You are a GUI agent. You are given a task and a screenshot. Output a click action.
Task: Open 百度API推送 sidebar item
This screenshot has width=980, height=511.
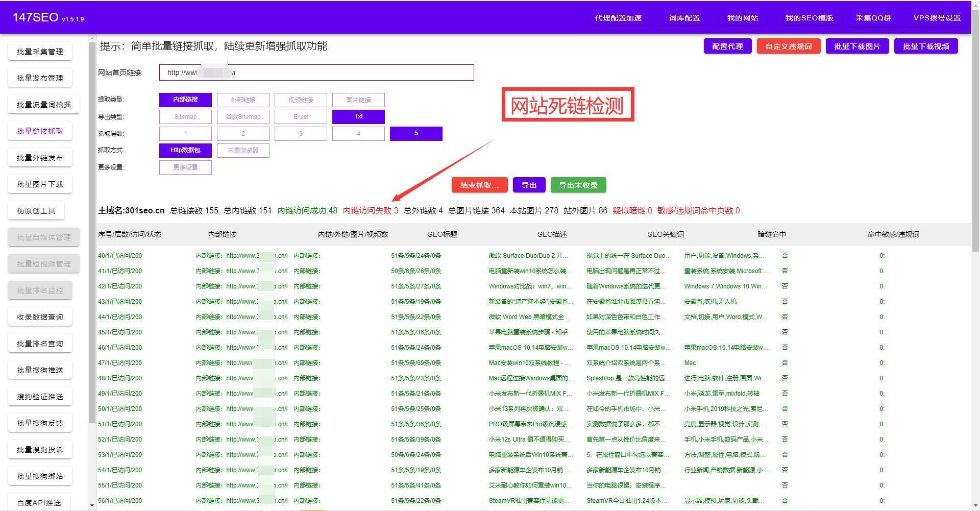tap(39, 502)
